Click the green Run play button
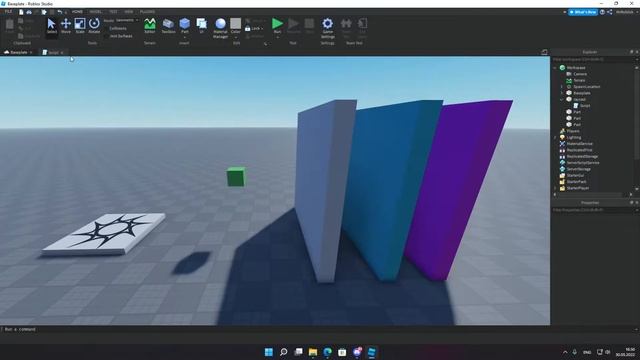Image resolution: width=640 pixels, height=360 pixels. pos(278,24)
